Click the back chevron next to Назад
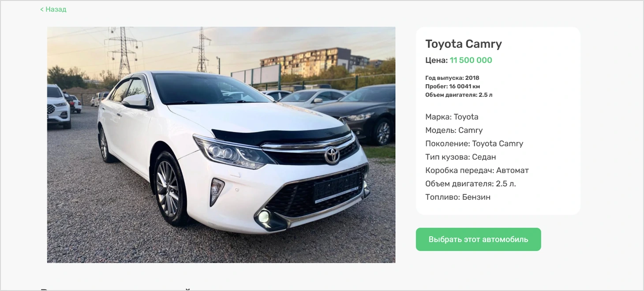Screen dimensions: 644x291 (42, 9)
